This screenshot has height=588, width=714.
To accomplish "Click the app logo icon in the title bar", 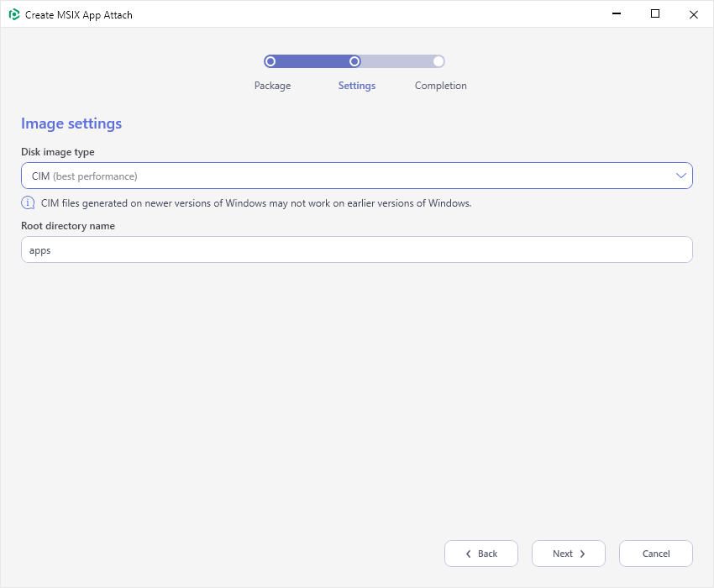I will point(14,14).
